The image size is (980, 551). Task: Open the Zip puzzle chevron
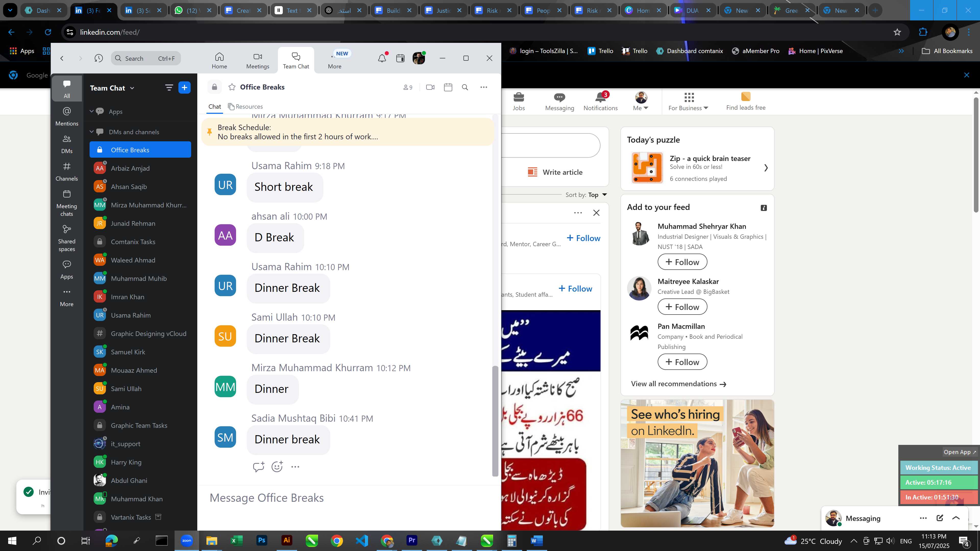[766, 168]
